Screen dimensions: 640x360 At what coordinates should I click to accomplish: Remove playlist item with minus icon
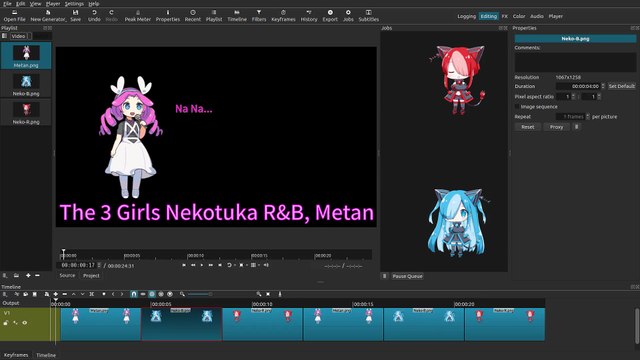coord(37,276)
